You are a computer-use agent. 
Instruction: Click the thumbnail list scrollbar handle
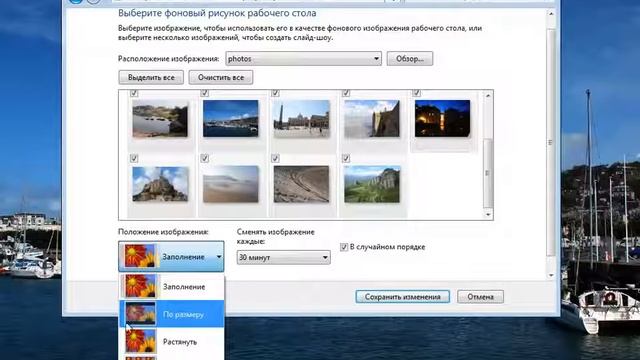[x=488, y=173]
